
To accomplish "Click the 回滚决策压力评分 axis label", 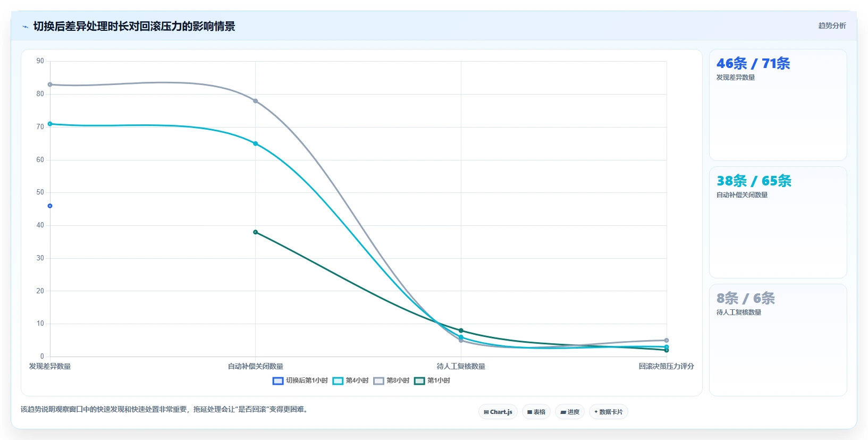I will (667, 366).
